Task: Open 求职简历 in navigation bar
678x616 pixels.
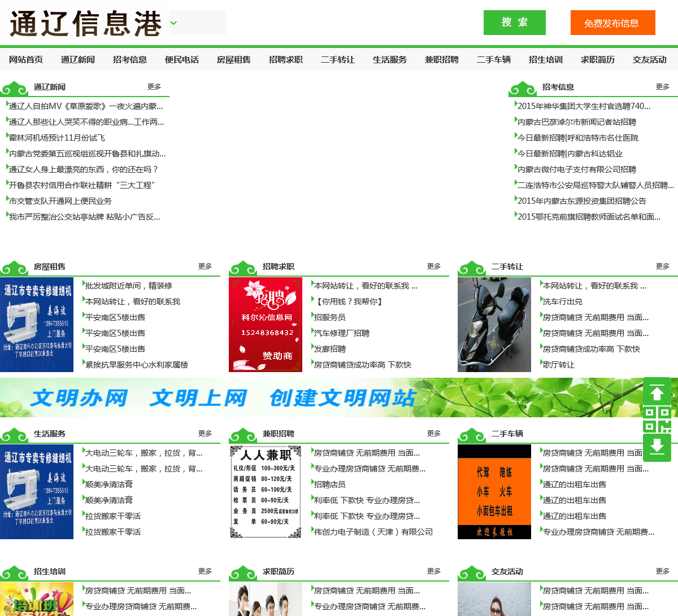Action: [598, 59]
